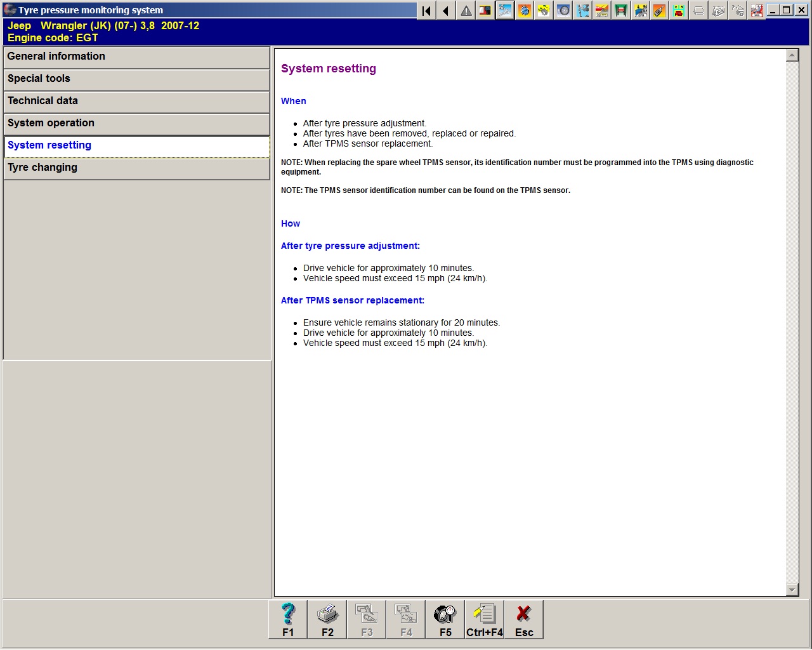Click the grey tyre wheel toolbar icon
The height and width of the screenshot is (650, 812).
tap(563, 11)
